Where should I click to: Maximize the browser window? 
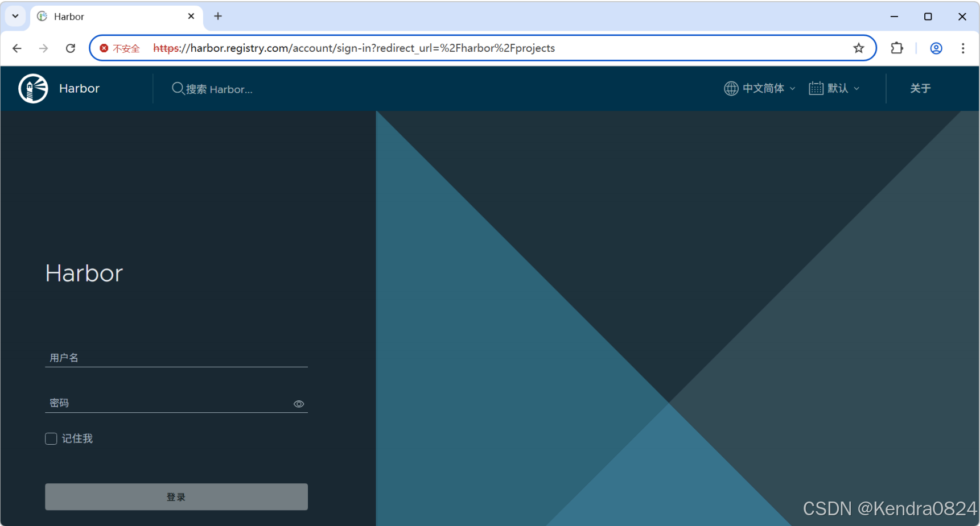pos(928,16)
